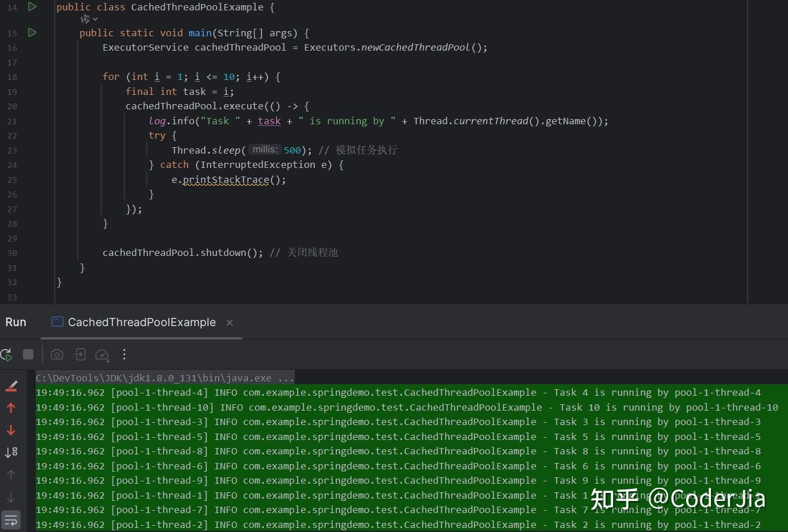Clear all console output with eraser icon
Viewport: 788px width, 532px height.
(x=11, y=386)
